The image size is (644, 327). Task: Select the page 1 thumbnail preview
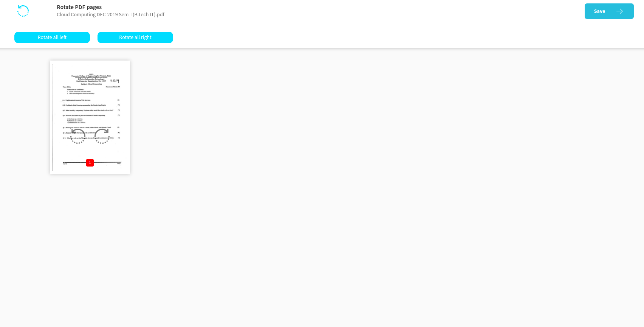[90, 117]
